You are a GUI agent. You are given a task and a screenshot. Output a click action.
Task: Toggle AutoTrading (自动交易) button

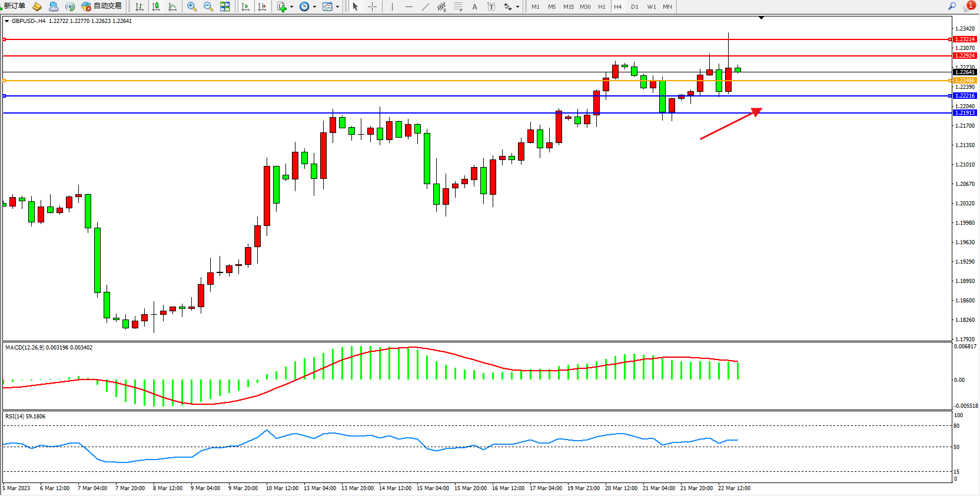tap(102, 6)
